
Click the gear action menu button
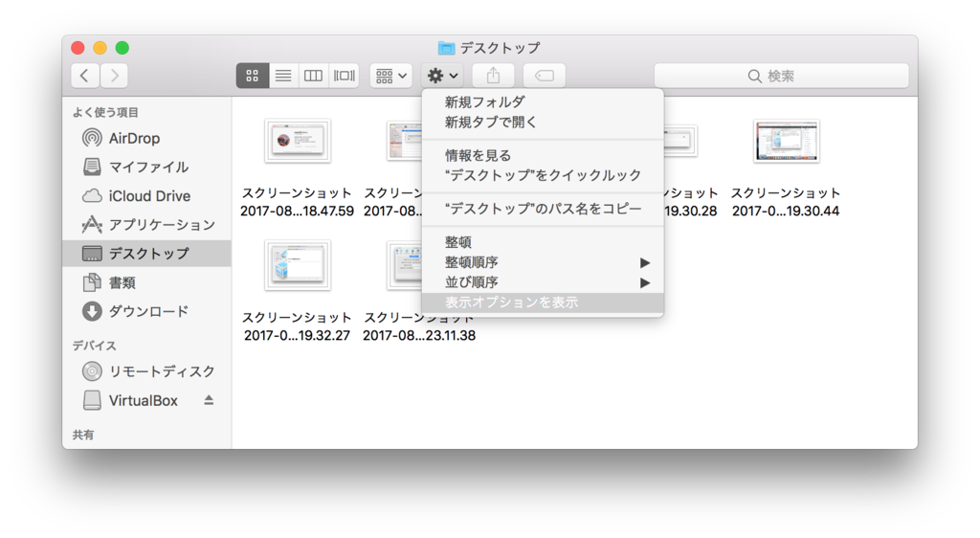point(442,76)
